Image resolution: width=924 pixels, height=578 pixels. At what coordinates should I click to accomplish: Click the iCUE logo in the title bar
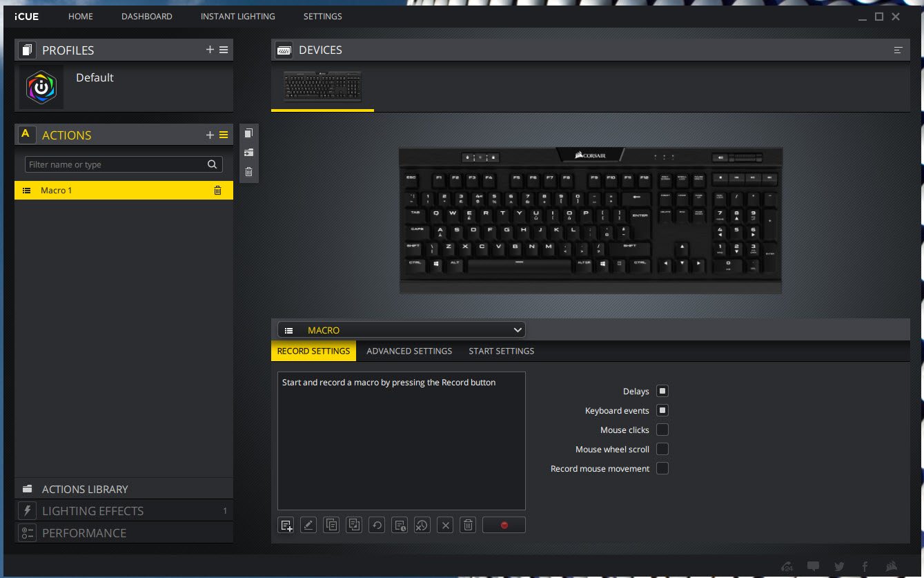(x=26, y=16)
